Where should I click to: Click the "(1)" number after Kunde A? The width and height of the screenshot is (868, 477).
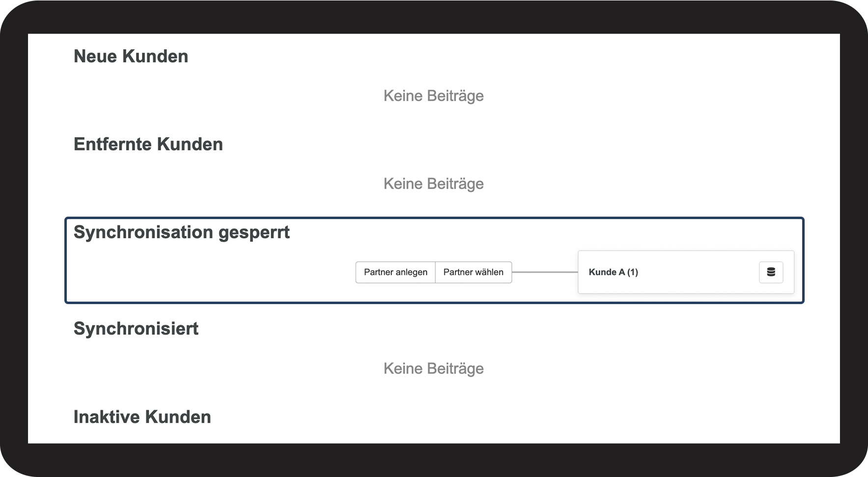632,272
